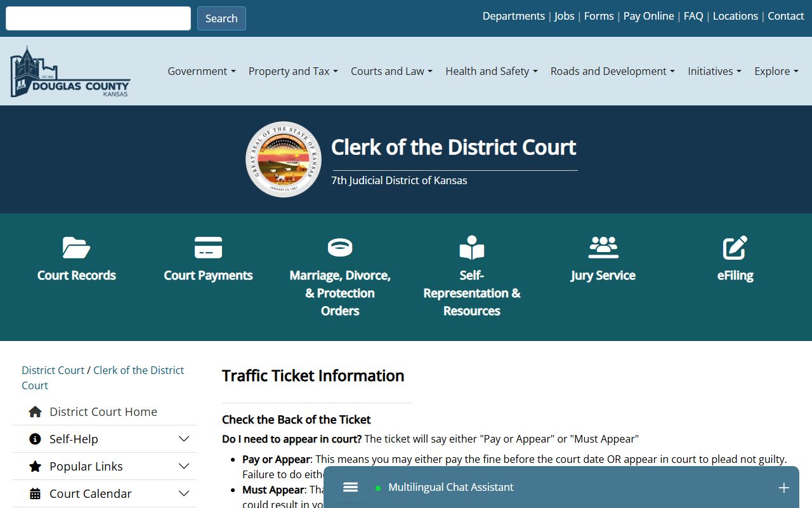The height and width of the screenshot is (508, 812).
Task: Open Marriage, Divorce, & Protection Orders link
Action: tap(340, 293)
